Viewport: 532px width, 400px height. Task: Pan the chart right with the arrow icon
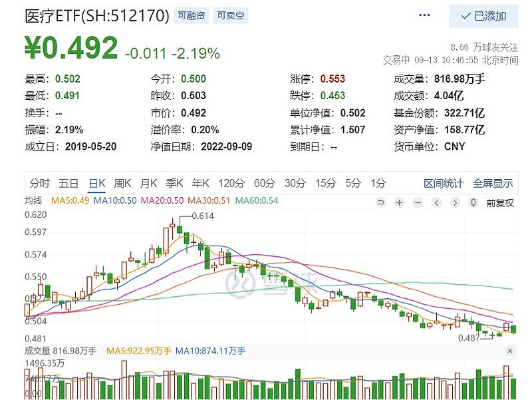[x=454, y=203]
